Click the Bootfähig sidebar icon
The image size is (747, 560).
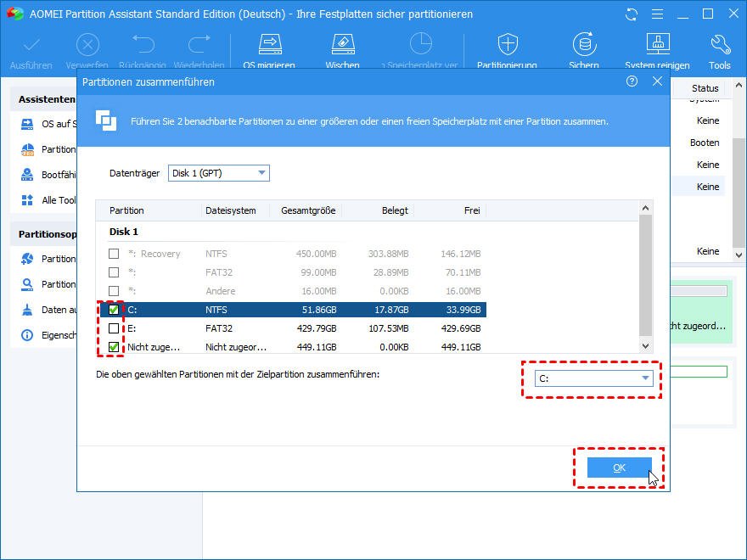27,175
